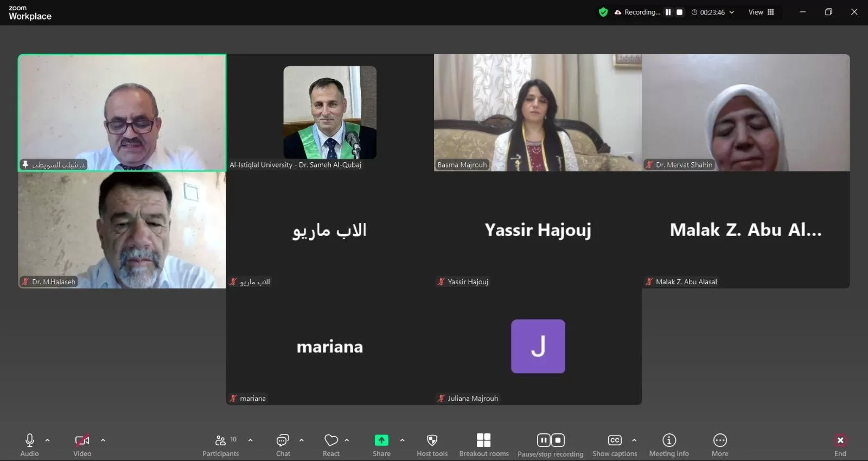The width and height of the screenshot is (868, 461).
Task: Click the green Share screen icon
Action: 381,440
